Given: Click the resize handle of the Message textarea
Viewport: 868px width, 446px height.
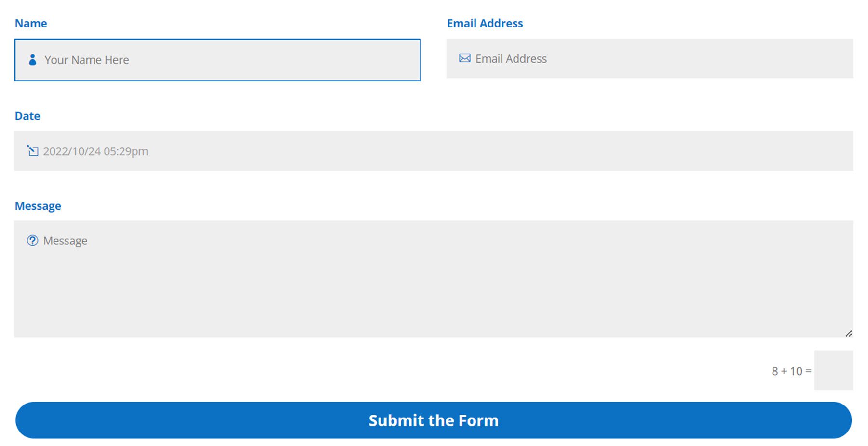Looking at the screenshot, I should click(x=848, y=333).
